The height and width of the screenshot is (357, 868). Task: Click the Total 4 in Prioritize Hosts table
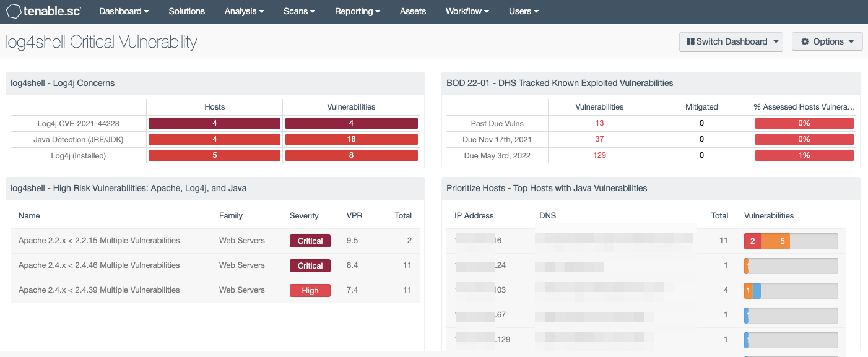coord(726,290)
